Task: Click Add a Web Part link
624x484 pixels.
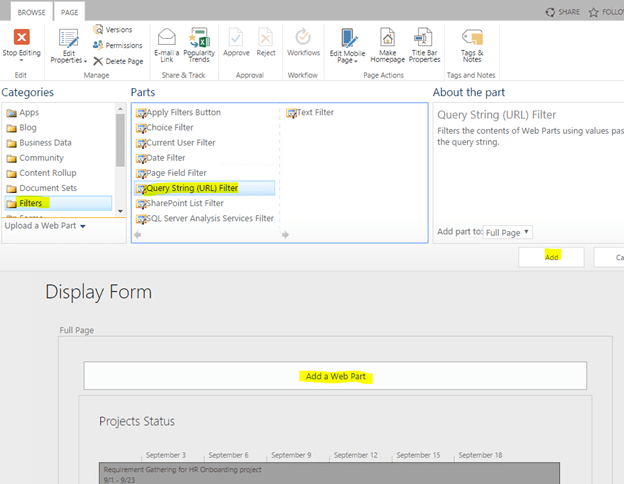Action: (x=335, y=377)
